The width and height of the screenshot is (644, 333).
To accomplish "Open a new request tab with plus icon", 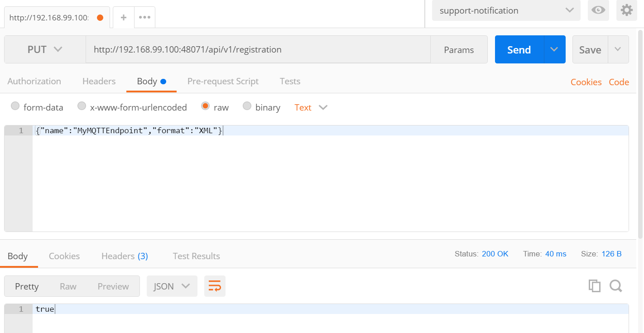I will click(123, 17).
